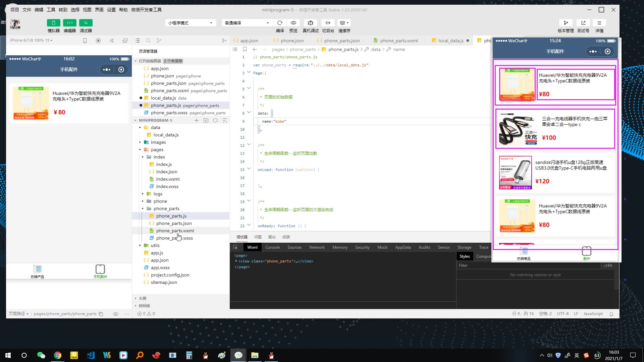Expand the images folder
This screenshot has width=644, height=362.
pos(158,142)
